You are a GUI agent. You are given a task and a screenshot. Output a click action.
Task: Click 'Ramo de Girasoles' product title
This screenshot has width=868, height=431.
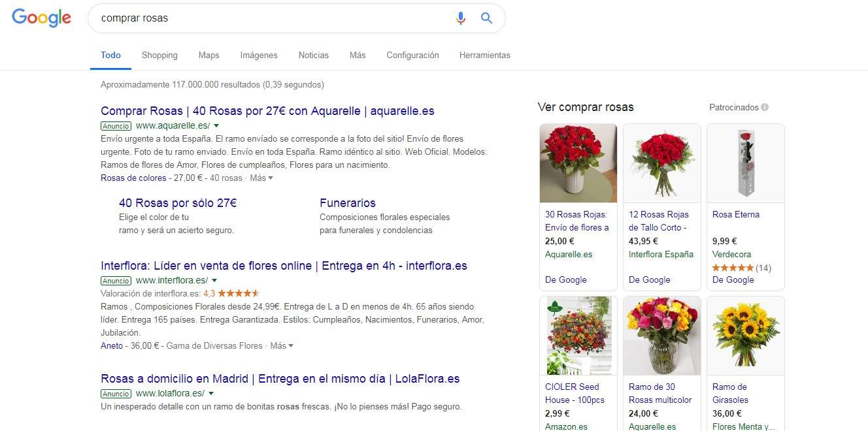(x=731, y=393)
